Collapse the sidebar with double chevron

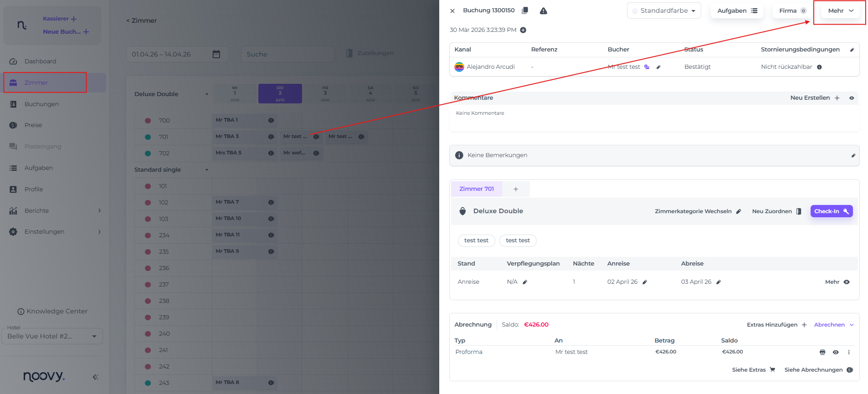coord(95,377)
